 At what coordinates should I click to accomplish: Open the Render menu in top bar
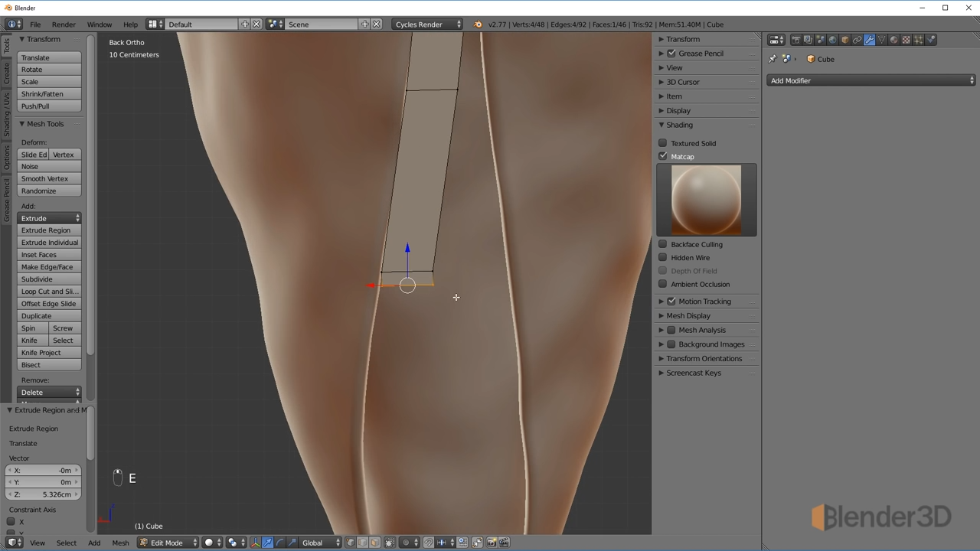coord(64,24)
